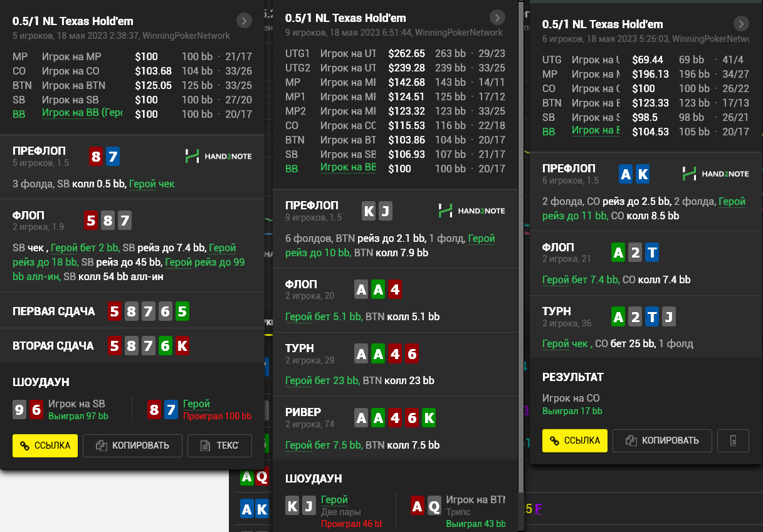
Task: Click the A K hole cards in the 6-player preflop
Action: pos(634,174)
